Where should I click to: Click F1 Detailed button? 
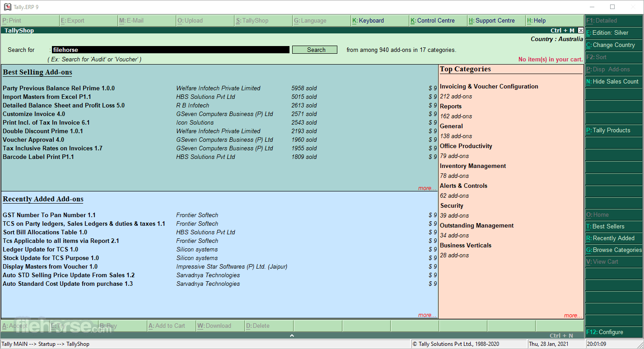click(x=614, y=20)
